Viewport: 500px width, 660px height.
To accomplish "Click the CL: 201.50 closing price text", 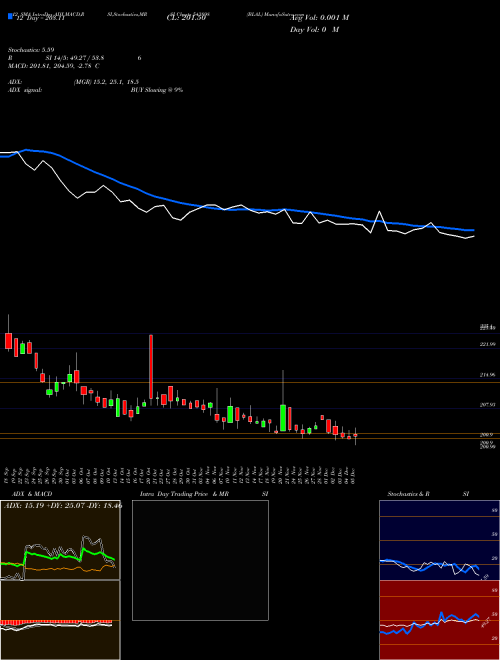I will click(x=186, y=17).
